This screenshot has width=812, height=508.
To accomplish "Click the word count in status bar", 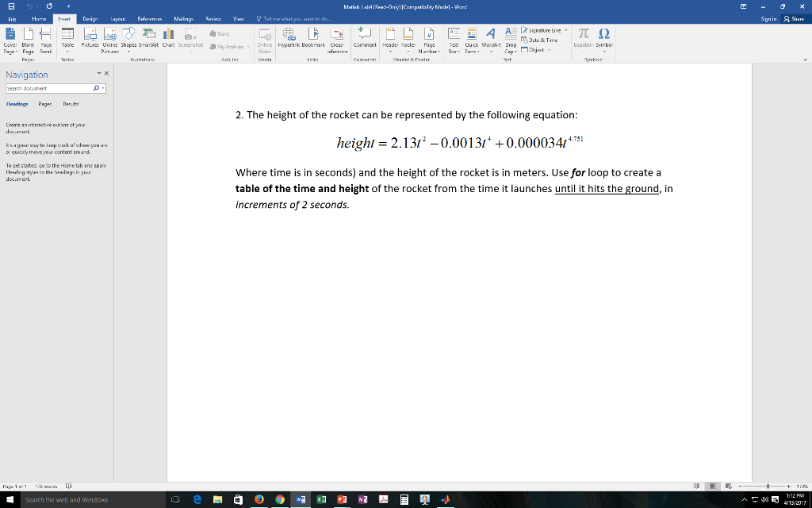I will tap(46, 487).
